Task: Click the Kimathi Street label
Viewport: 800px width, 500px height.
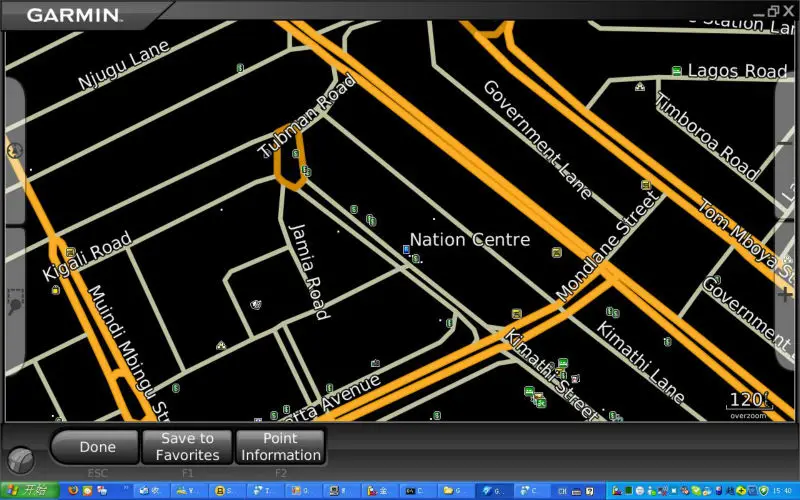Action: click(550, 374)
